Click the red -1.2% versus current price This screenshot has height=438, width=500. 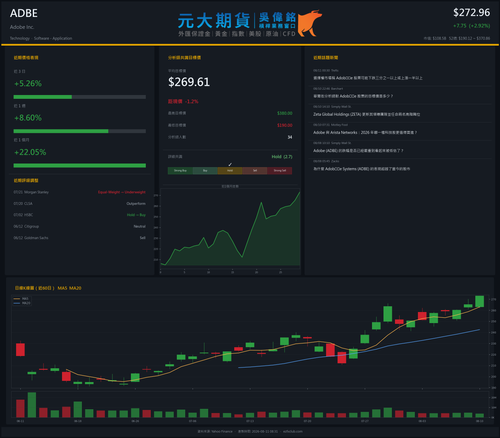183,101
